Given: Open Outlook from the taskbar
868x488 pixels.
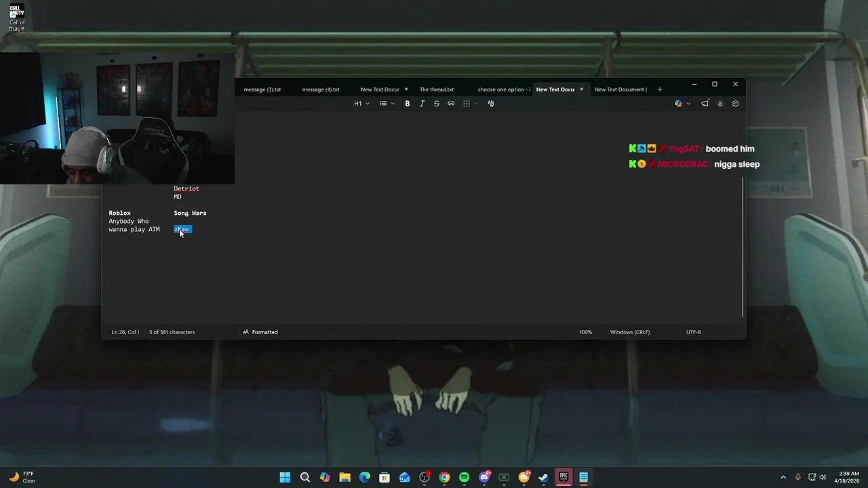Looking at the screenshot, I should tap(404, 477).
